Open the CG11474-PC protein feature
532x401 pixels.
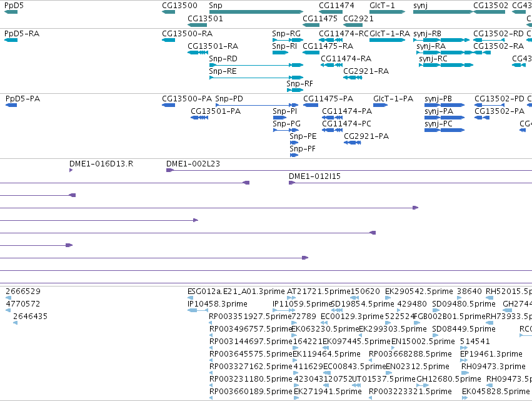(332, 130)
